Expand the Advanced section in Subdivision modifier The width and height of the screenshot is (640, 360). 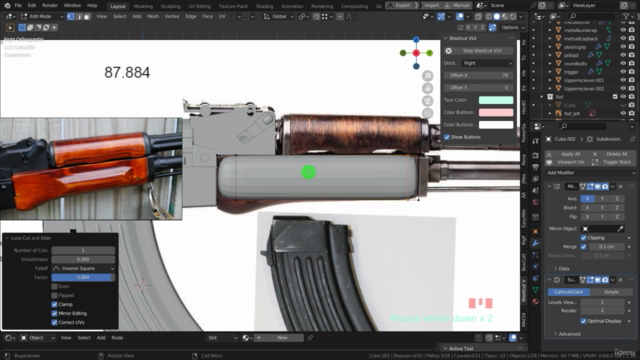[x=567, y=334]
